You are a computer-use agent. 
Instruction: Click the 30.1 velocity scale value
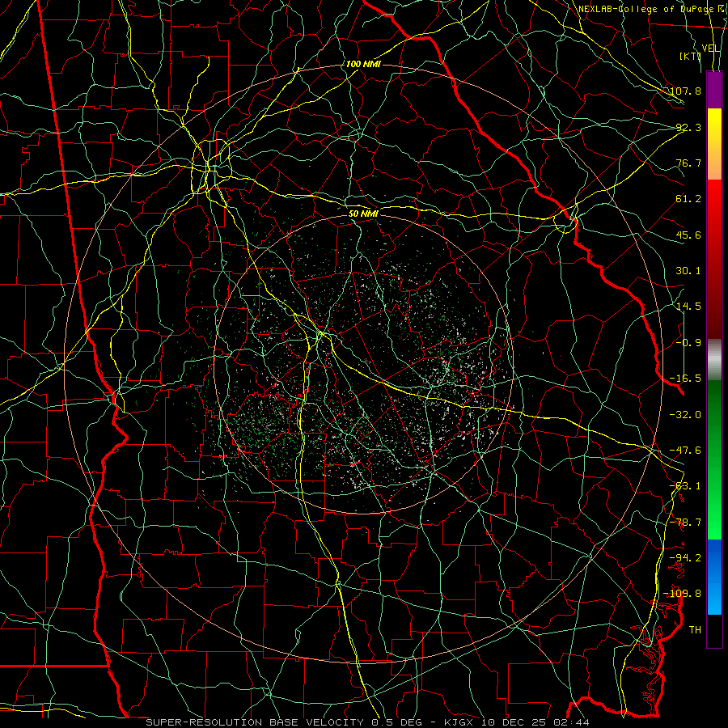(x=688, y=271)
